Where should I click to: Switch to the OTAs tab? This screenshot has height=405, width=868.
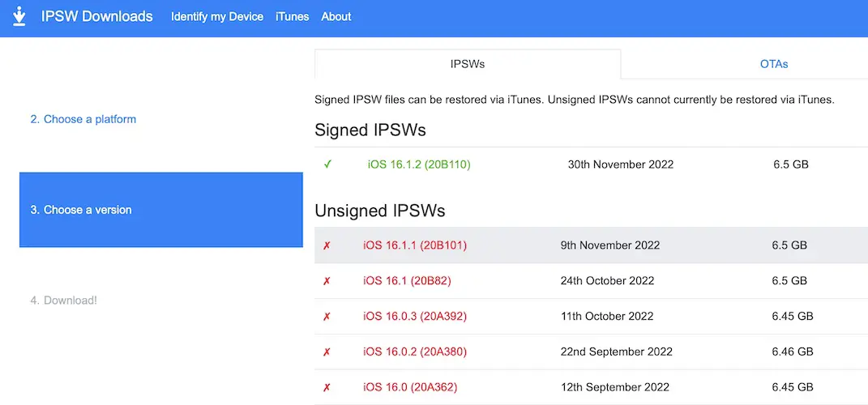click(x=773, y=64)
